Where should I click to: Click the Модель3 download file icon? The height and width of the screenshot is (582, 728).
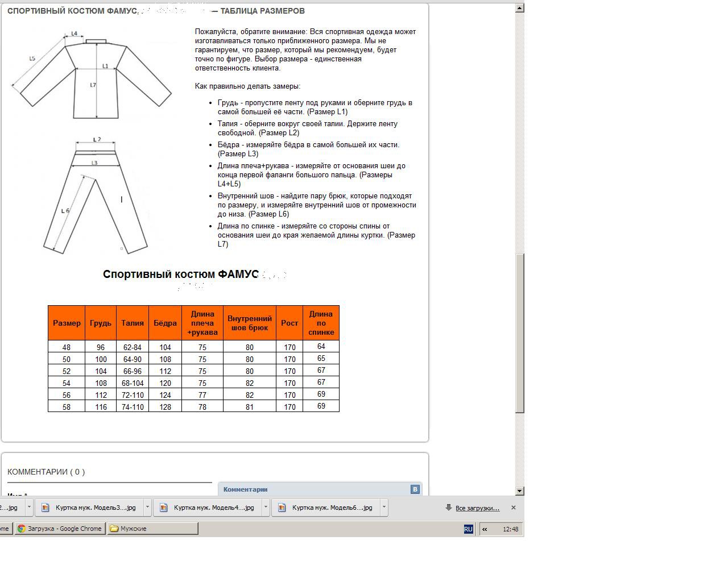[x=45, y=508]
